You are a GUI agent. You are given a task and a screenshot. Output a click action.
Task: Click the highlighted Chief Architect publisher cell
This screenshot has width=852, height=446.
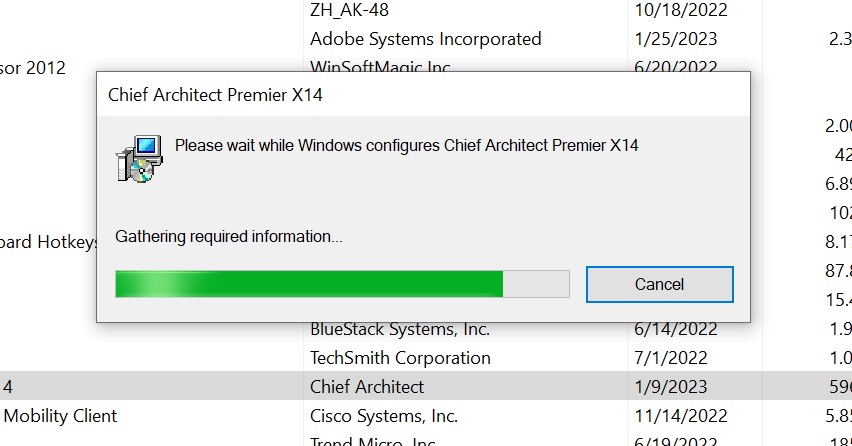point(367,386)
